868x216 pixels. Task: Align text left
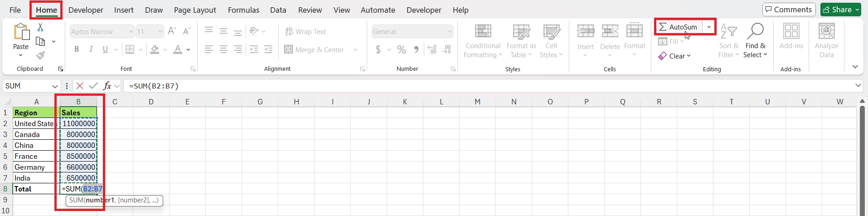click(209, 49)
